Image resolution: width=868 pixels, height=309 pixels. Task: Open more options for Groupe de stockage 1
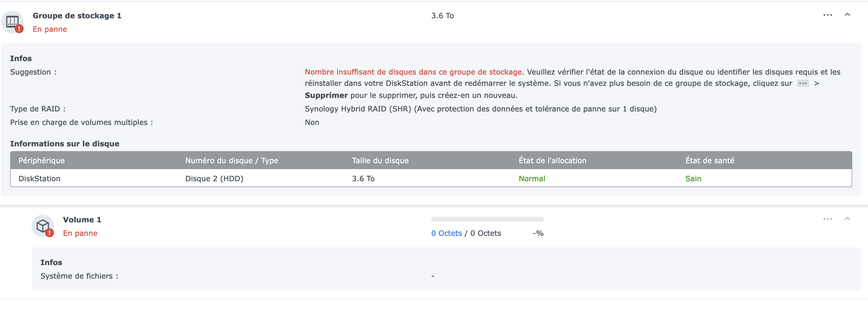point(827,15)
